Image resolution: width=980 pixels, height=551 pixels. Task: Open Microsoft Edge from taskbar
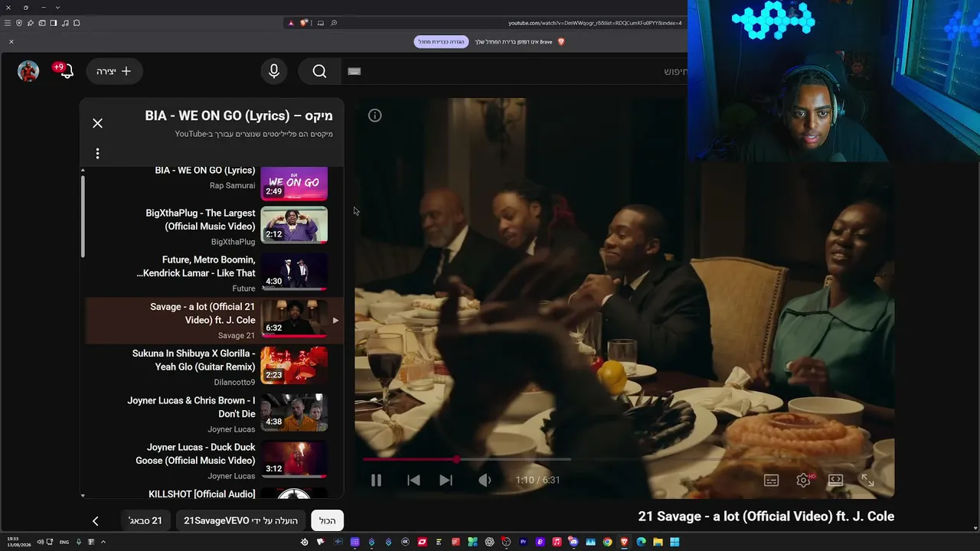[x=641, y=542]
